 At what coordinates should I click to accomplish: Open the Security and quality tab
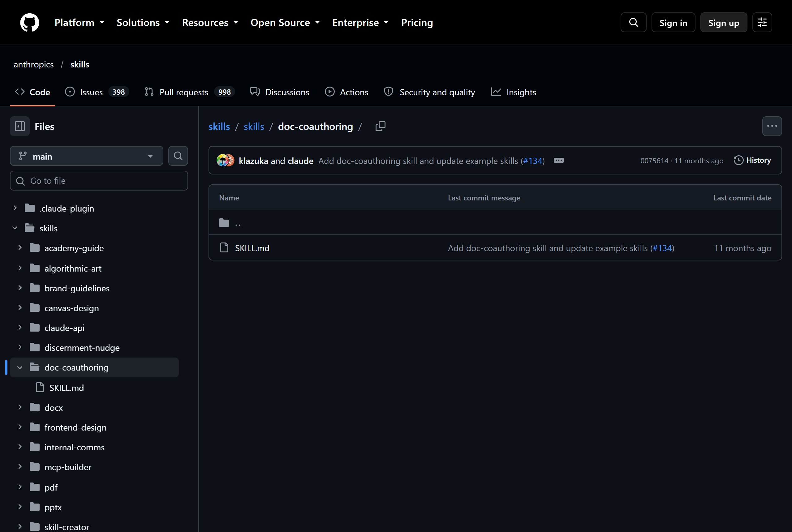[429, 92]
